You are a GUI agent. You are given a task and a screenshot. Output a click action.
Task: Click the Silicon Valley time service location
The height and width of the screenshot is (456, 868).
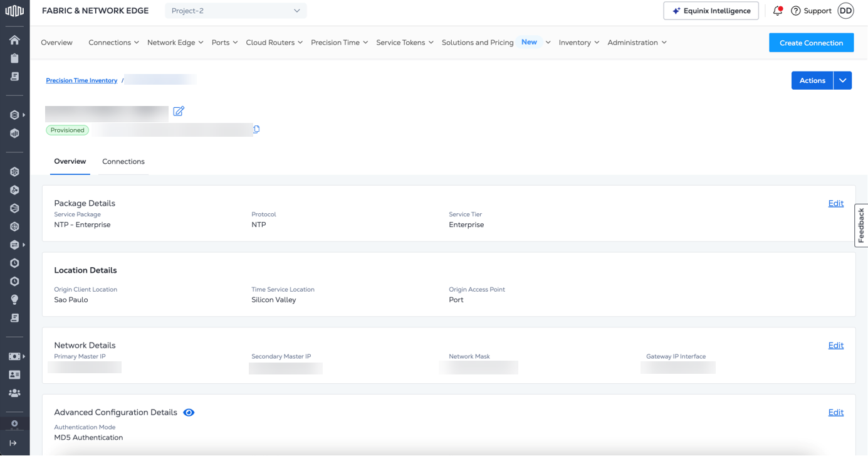[x=273, y=300]
